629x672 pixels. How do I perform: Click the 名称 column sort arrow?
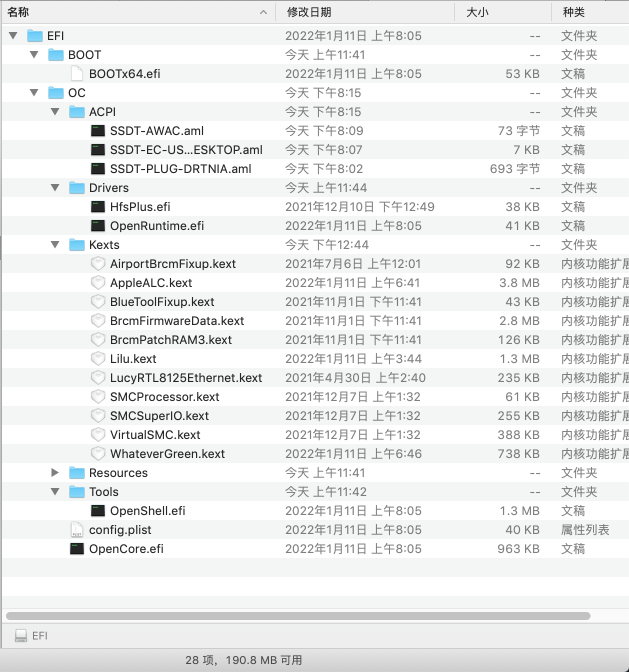coord(263,12)
